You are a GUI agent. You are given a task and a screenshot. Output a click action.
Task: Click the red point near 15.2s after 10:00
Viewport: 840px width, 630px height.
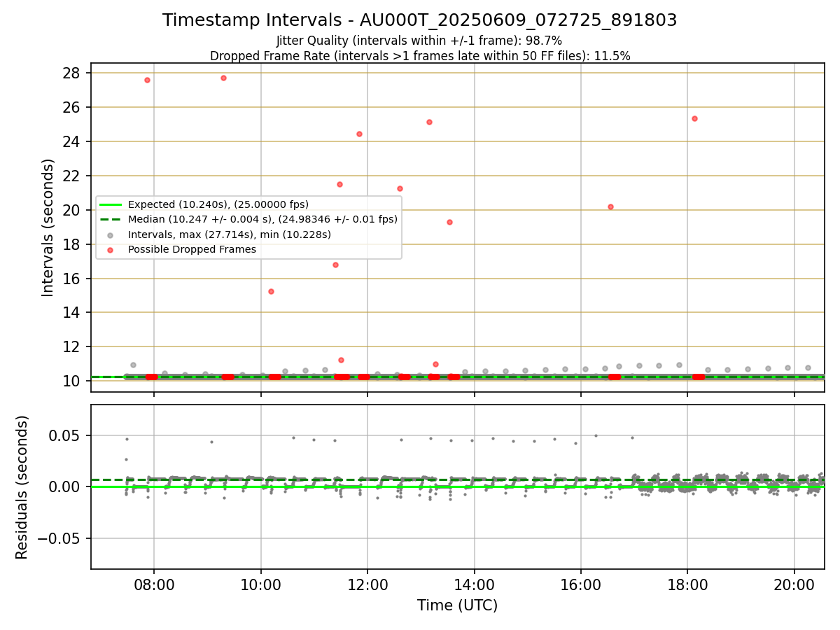tap(271, 291)
